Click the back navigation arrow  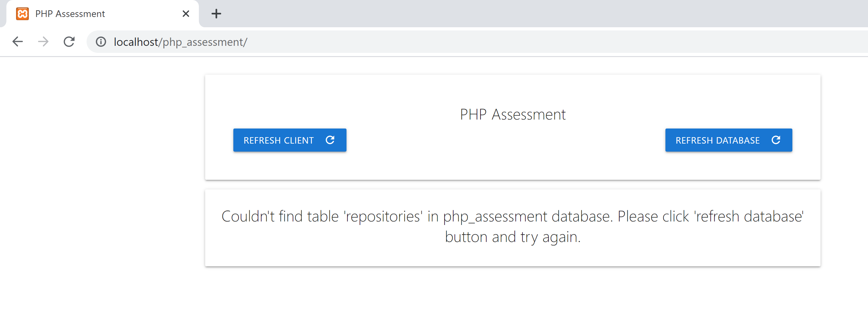pos(17,41)
